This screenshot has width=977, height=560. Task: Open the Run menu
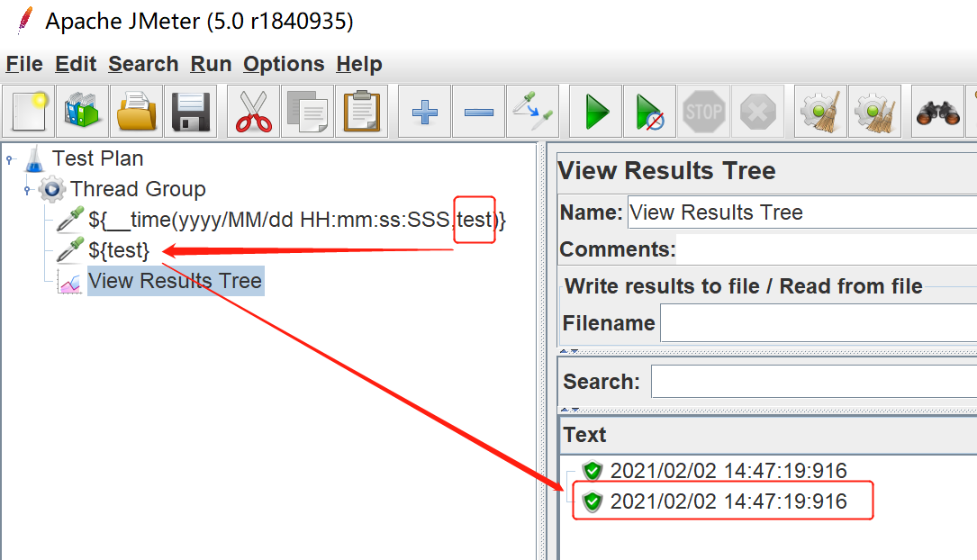coord(211,64)
